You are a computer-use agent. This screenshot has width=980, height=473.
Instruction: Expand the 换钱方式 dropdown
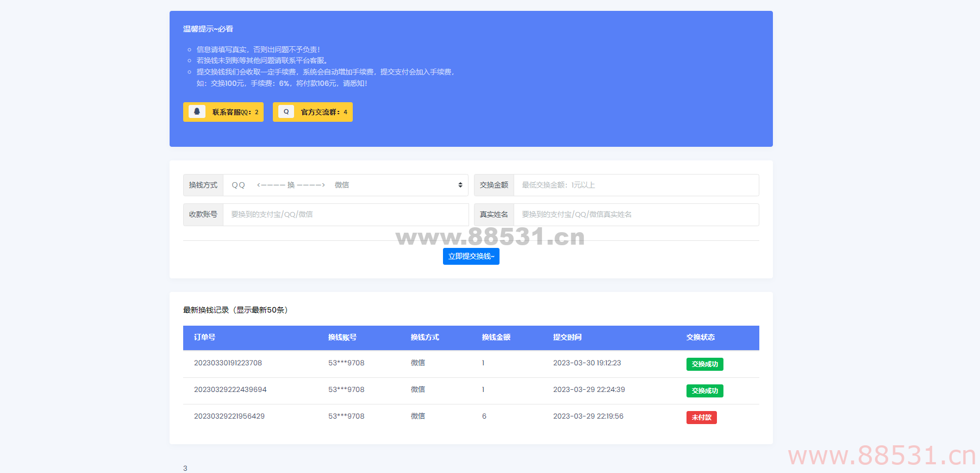point(346,185)
